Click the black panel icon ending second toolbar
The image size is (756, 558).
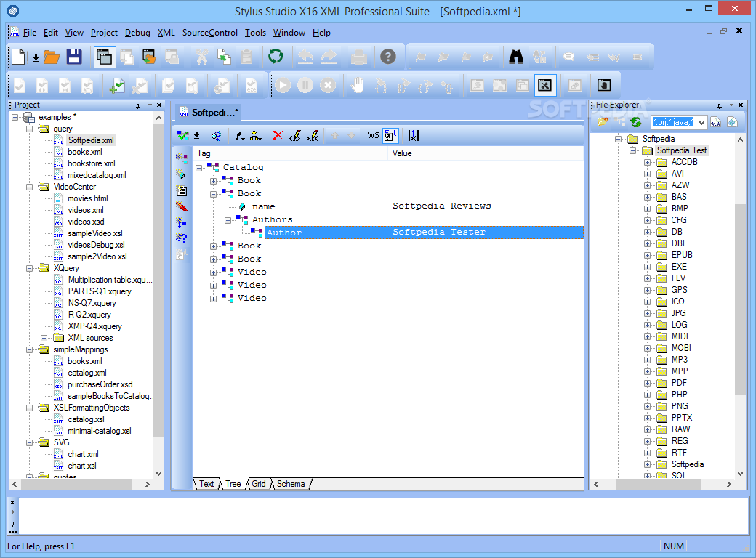tap(603, 85)
